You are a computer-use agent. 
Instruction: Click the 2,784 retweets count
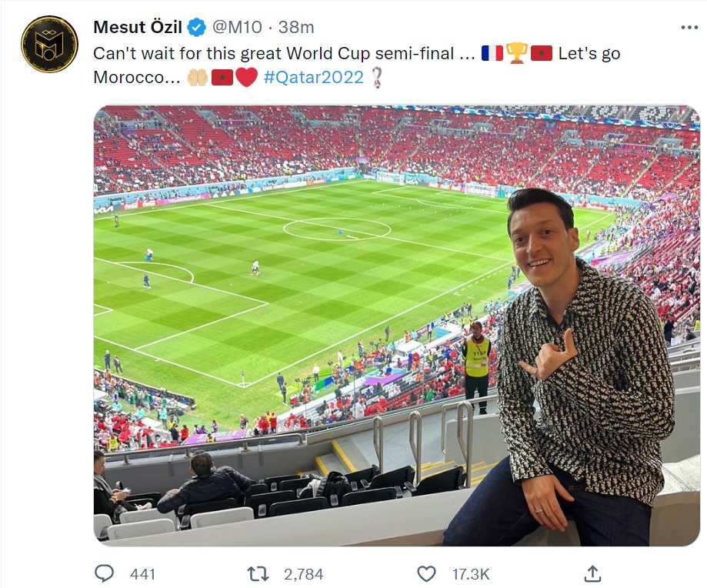[x=303, y=574]
